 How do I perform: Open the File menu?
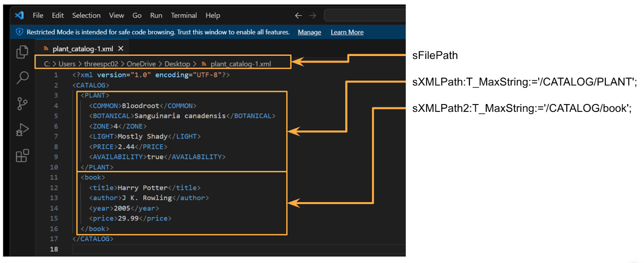click(38, 15)
